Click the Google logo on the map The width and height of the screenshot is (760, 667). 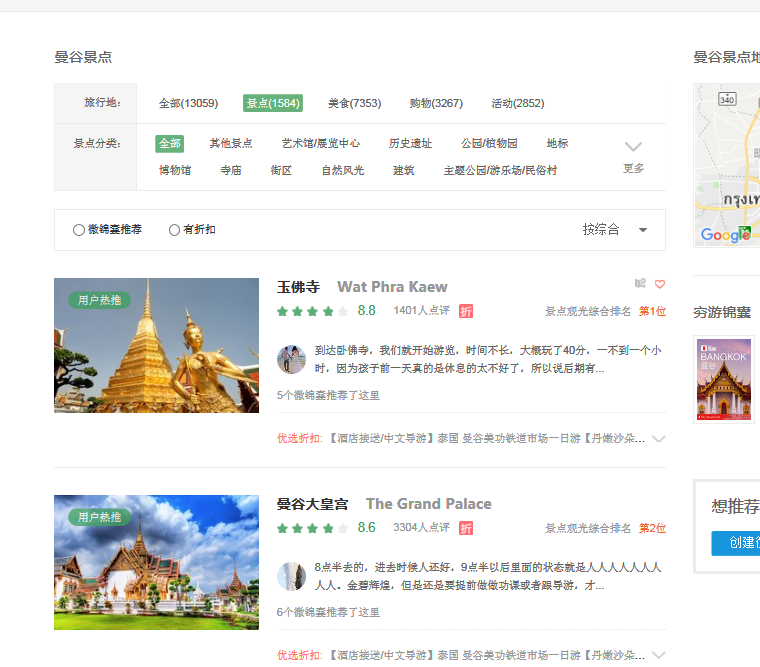tap(725, 235)
